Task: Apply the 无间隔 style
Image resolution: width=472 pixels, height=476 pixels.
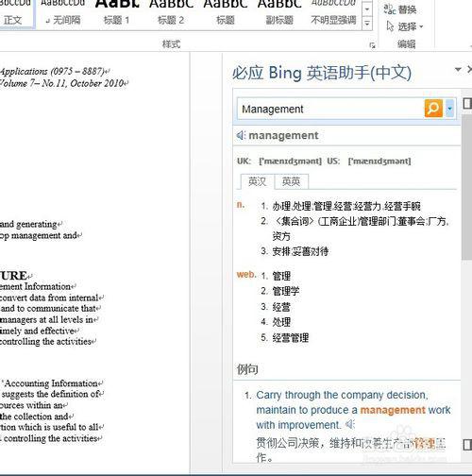Action: click(63, 13)
